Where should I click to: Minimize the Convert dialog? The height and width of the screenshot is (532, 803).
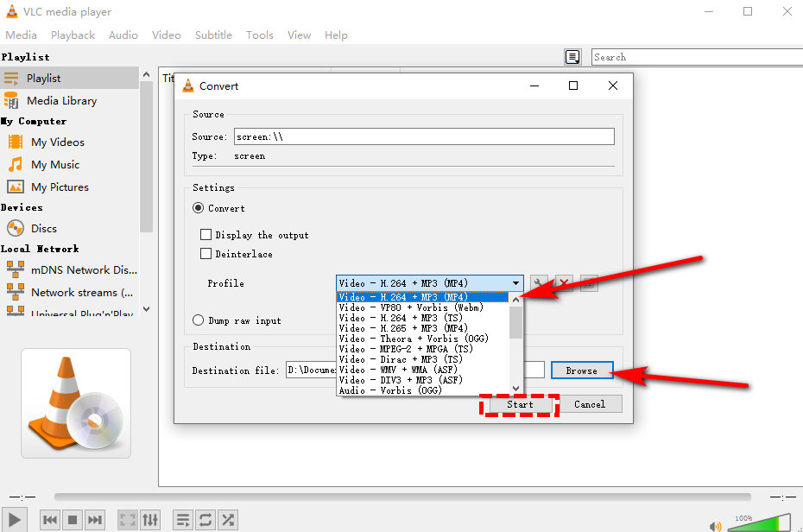pos(534,85)
